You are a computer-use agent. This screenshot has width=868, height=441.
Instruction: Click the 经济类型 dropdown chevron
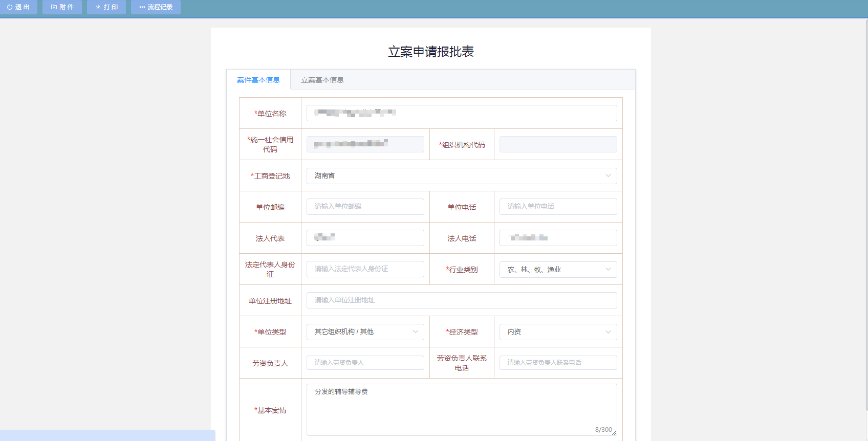coord(608,332)
